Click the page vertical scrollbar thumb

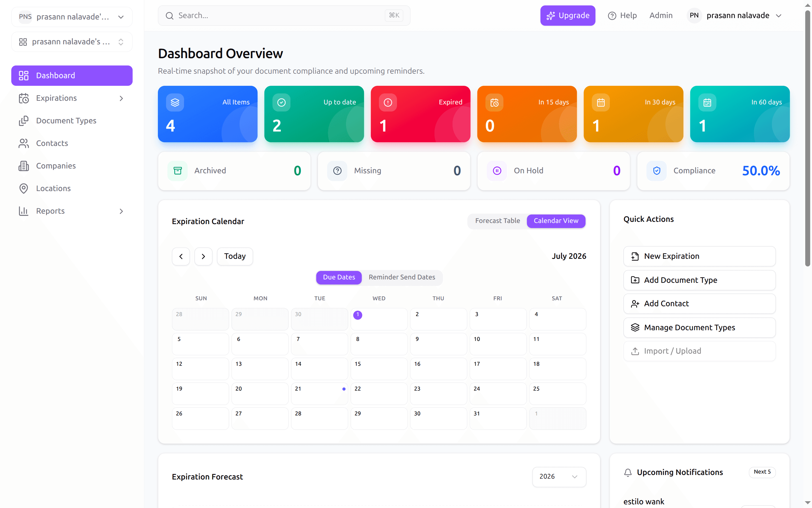[807, 138]
